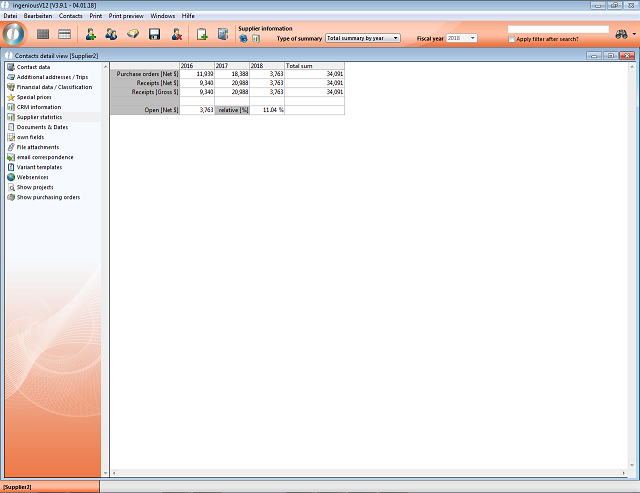
Task: Add a new contact with plus icon
Action: point(91,34)
